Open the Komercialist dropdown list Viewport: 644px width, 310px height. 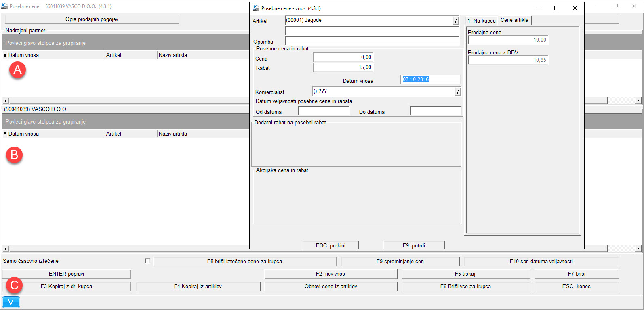pos(457,92)
